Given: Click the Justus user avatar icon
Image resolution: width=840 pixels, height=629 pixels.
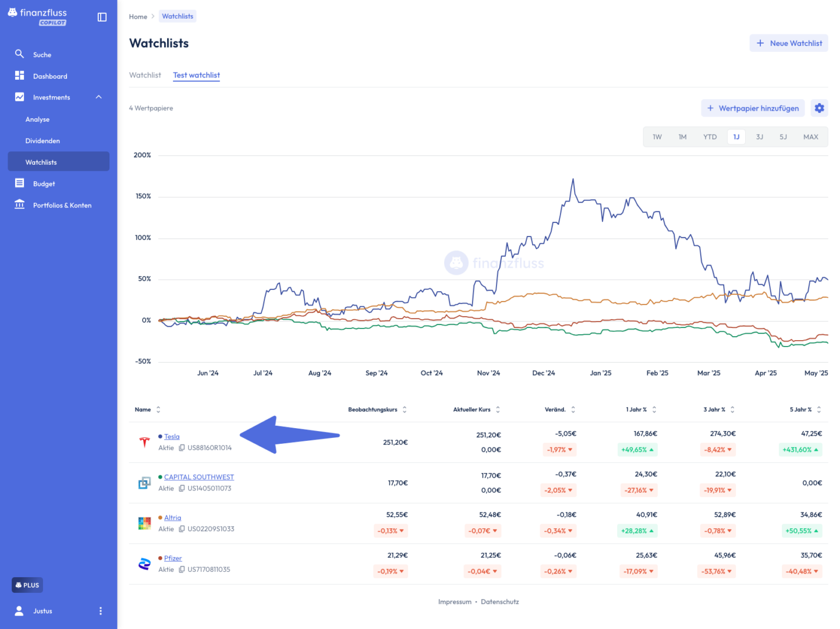Looking at the screenshot, I should point(19,611).
